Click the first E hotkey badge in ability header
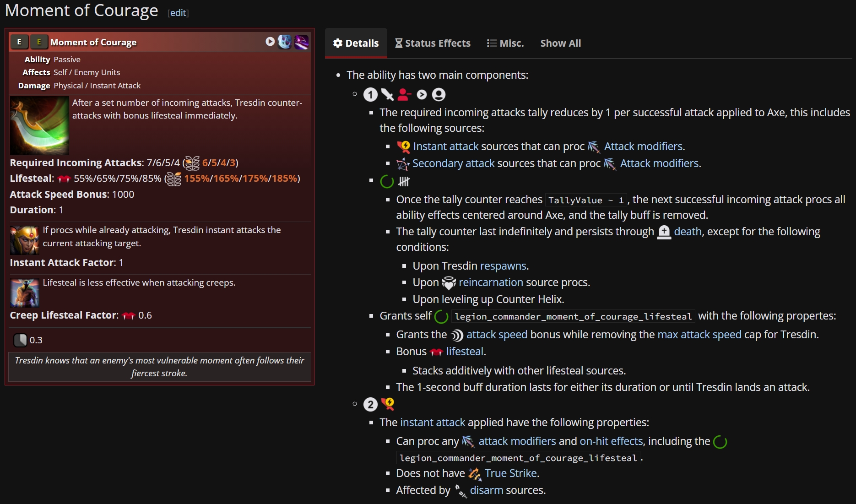The image size is (856, 504). [x=19, y=42]
